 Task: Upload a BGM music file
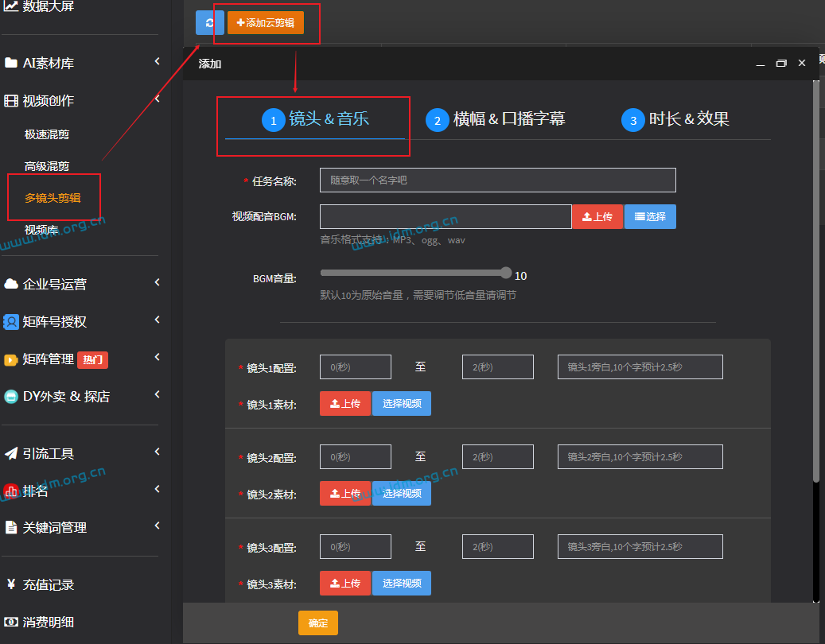point(597,216)
